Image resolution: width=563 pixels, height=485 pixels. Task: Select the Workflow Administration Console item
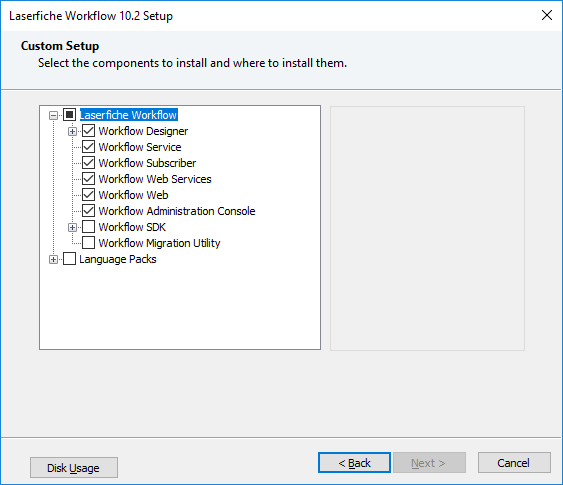(177, 211)
